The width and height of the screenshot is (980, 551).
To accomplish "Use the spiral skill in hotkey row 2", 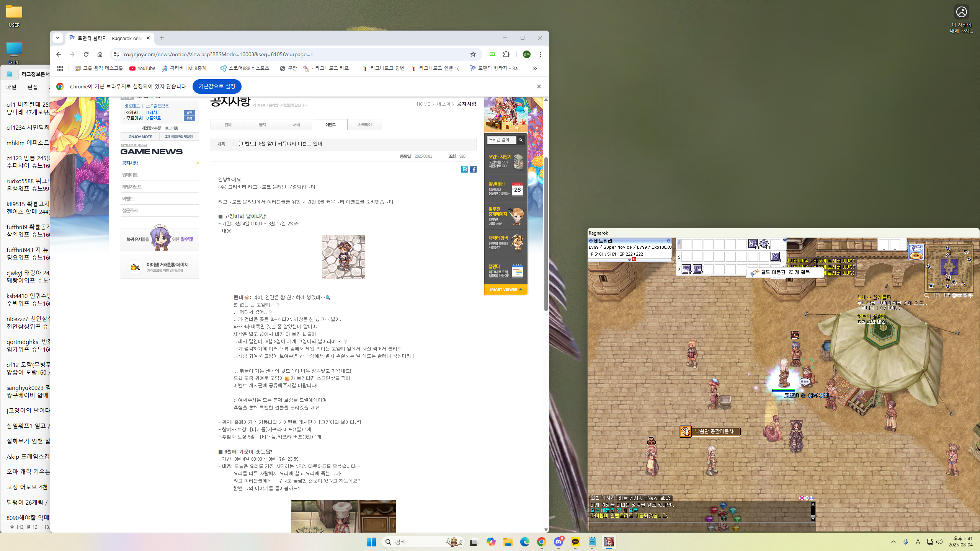I will 775,256.
